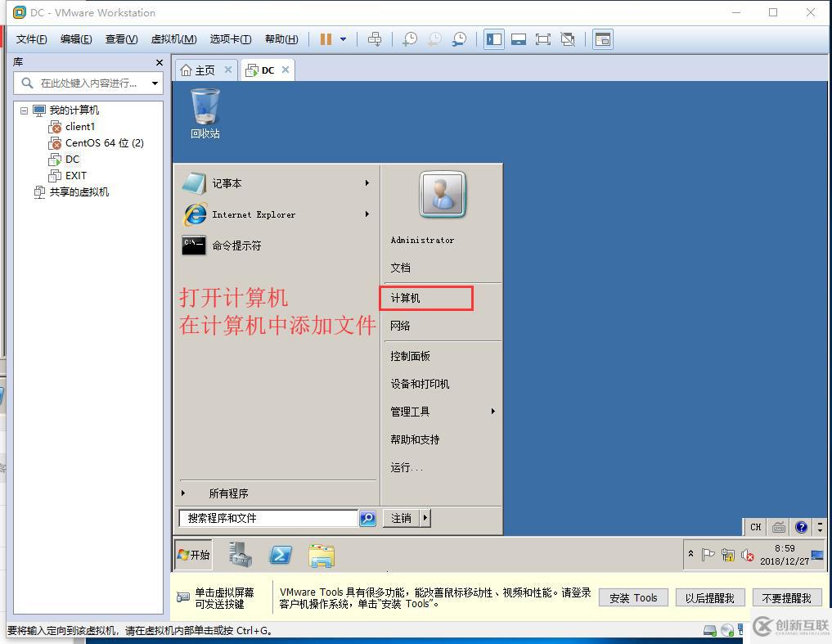Viewport: 832px width, 644px height.
Task: Open the 选项卡(T) menu
Action: point(230,39)
